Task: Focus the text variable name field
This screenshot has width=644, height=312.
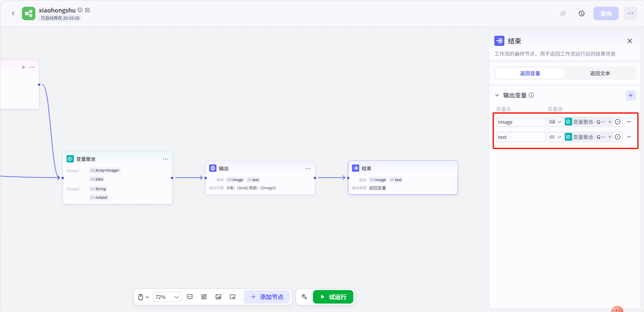Action: point(521,137)
